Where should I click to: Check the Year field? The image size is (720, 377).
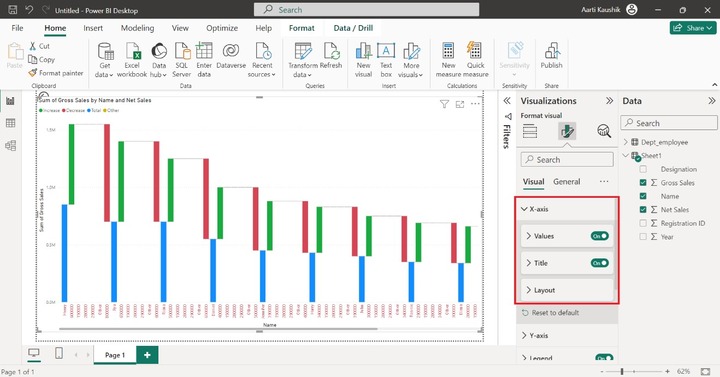(x=643, y=237)
